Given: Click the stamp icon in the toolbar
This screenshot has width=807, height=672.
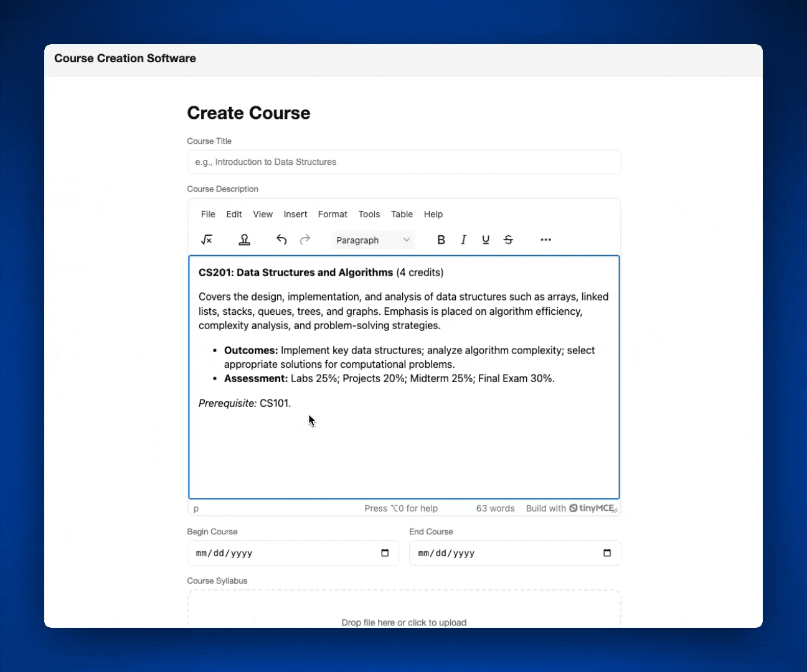Looking at the screenshot, I should [244, 240].
